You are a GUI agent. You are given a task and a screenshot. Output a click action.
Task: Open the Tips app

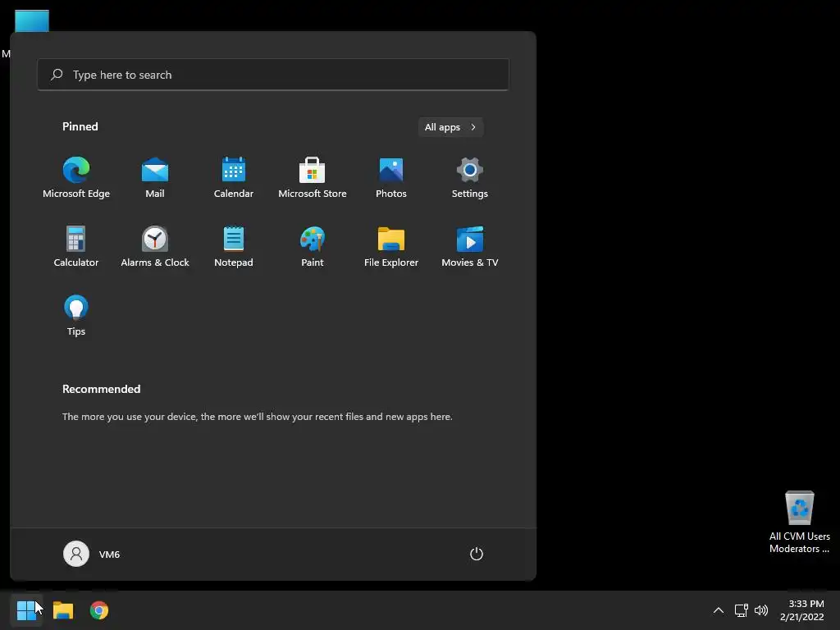[76, 316]
